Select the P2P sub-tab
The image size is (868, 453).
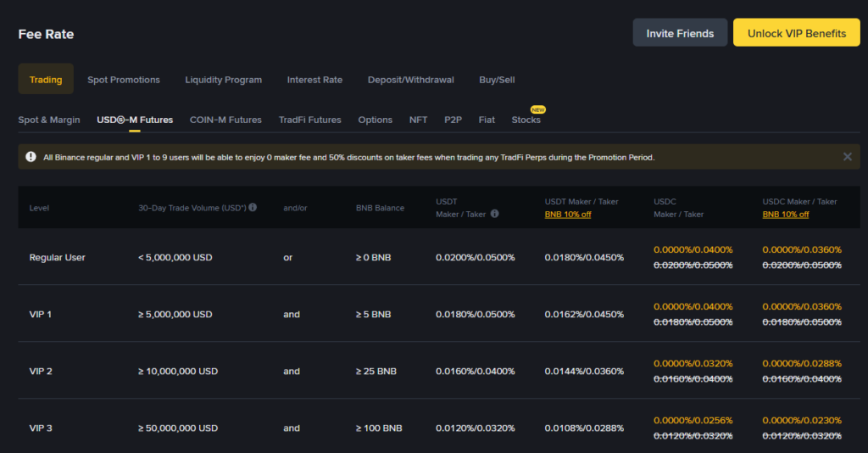(x=453, y=120)
